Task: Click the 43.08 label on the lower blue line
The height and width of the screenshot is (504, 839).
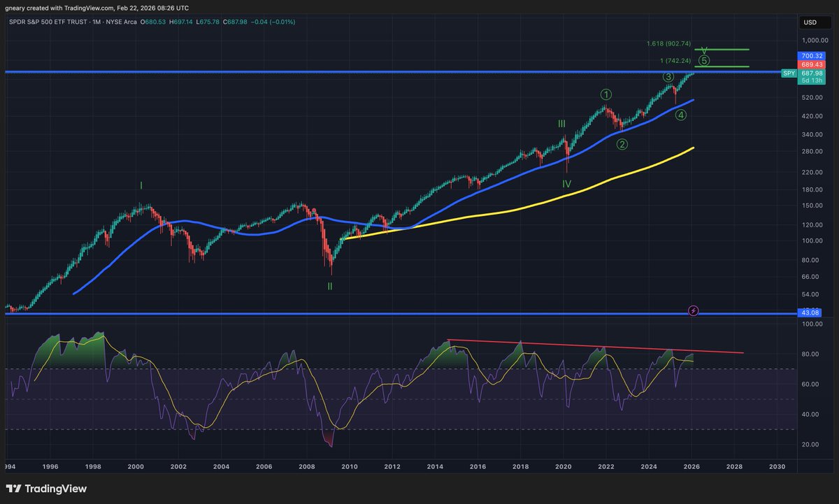Action: (809, 312)
